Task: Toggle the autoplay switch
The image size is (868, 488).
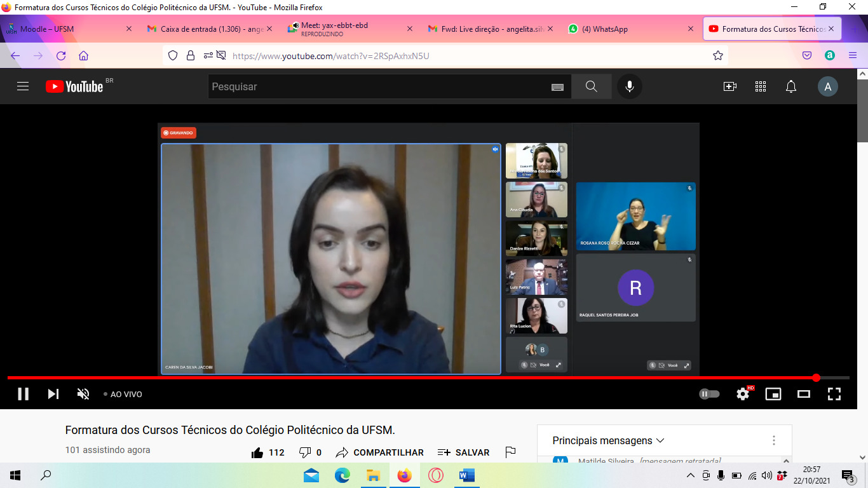Action: (709, 394)
